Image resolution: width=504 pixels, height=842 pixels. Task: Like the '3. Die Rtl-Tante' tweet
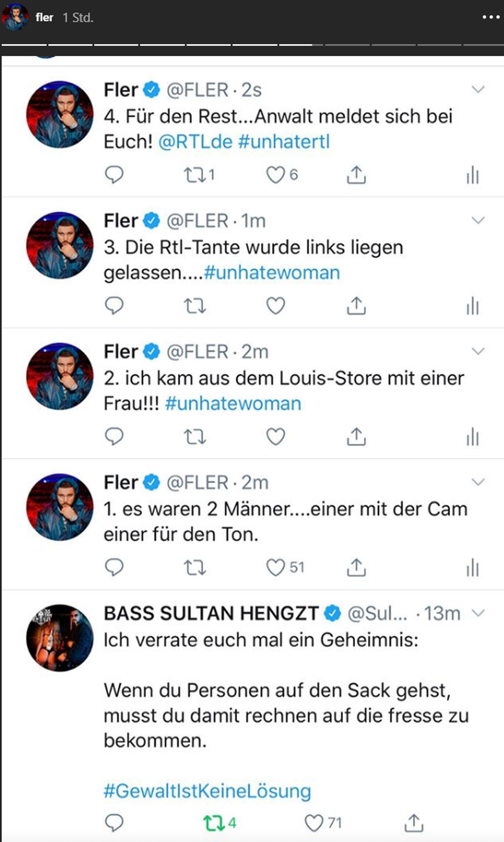coord(276,306)
